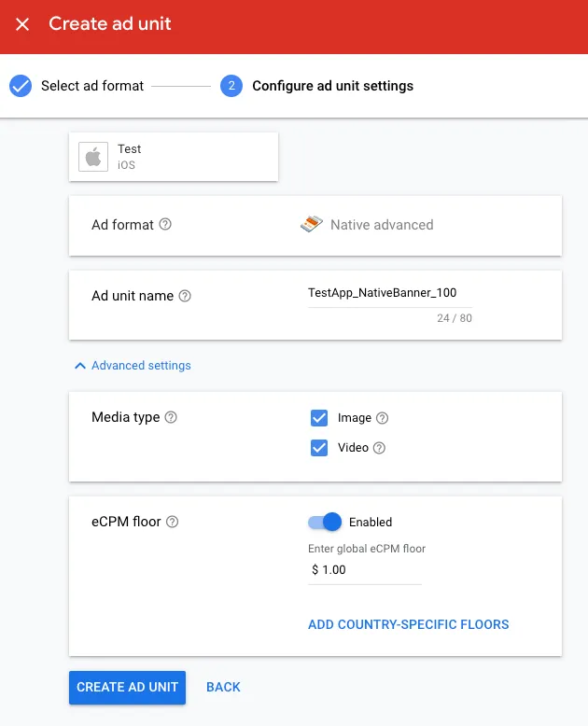Select the Apple iOS app icon
The width and height of the screenshot is (588, 726).
[93, 157]
